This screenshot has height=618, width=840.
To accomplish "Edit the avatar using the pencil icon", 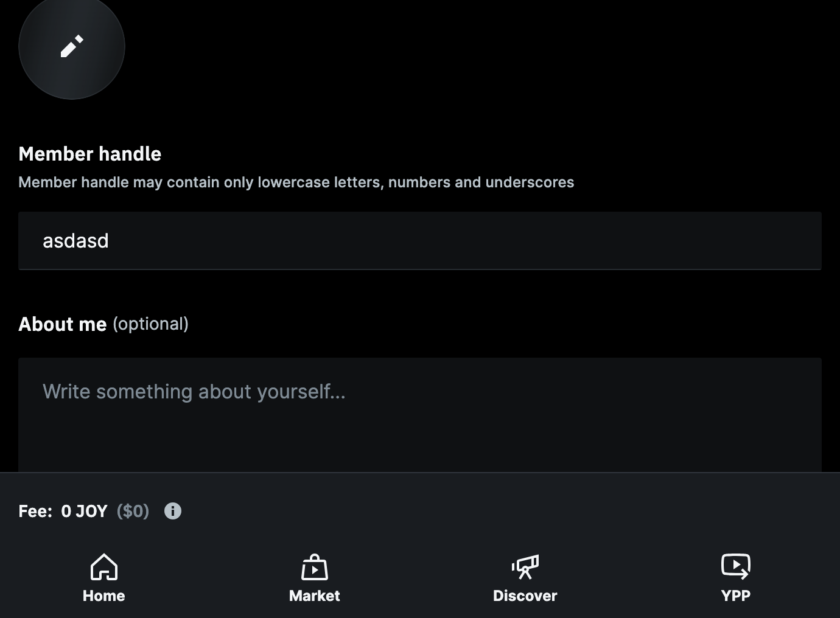I will coord(71,46).
